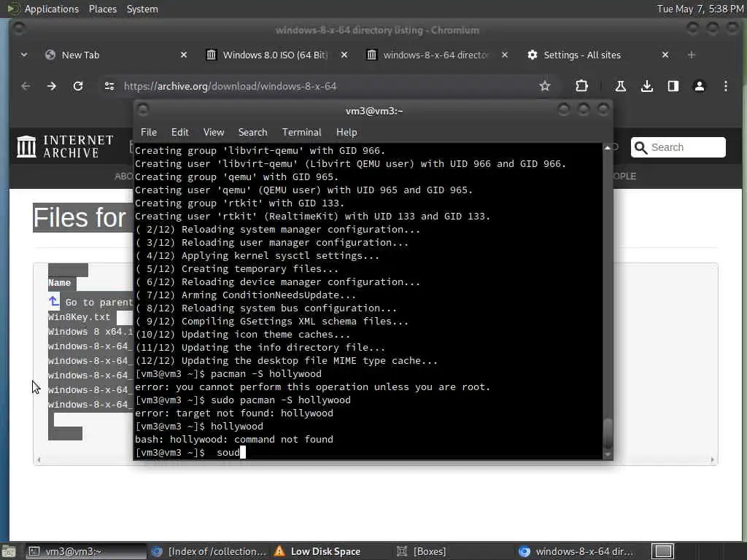Open Chromium downloads icon

click(x=646, y=86)
